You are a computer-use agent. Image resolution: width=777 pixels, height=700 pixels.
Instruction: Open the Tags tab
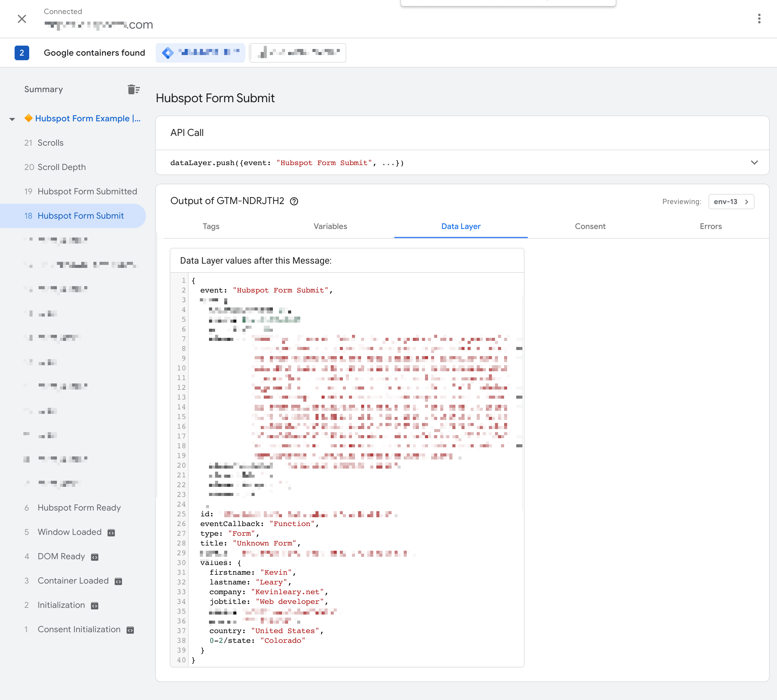pos(211,226)
